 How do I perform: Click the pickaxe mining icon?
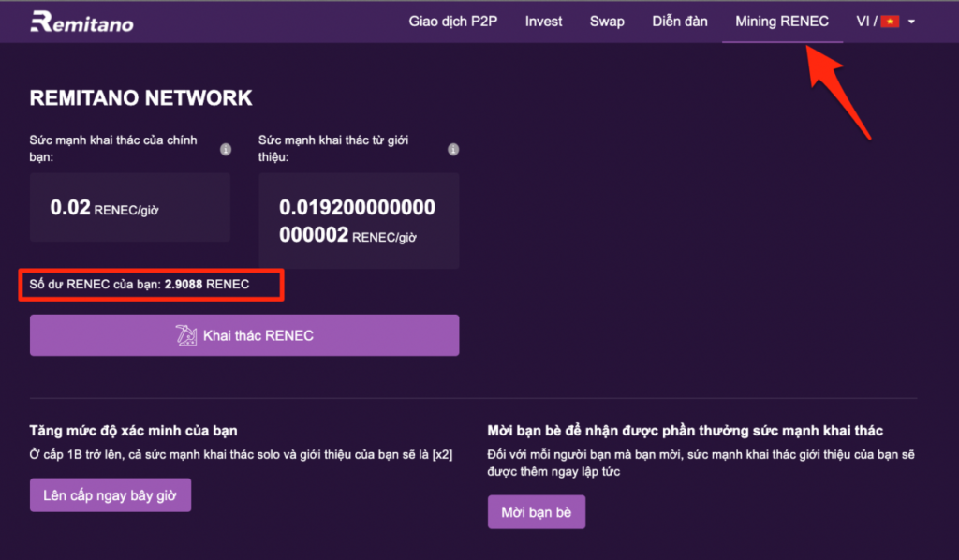[186, 335]
